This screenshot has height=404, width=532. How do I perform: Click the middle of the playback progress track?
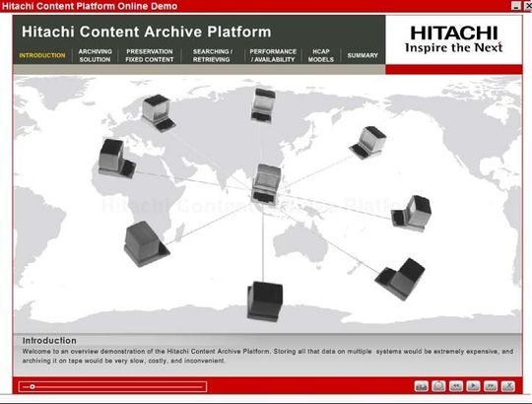pyautogui.click(x=112, y=386)
